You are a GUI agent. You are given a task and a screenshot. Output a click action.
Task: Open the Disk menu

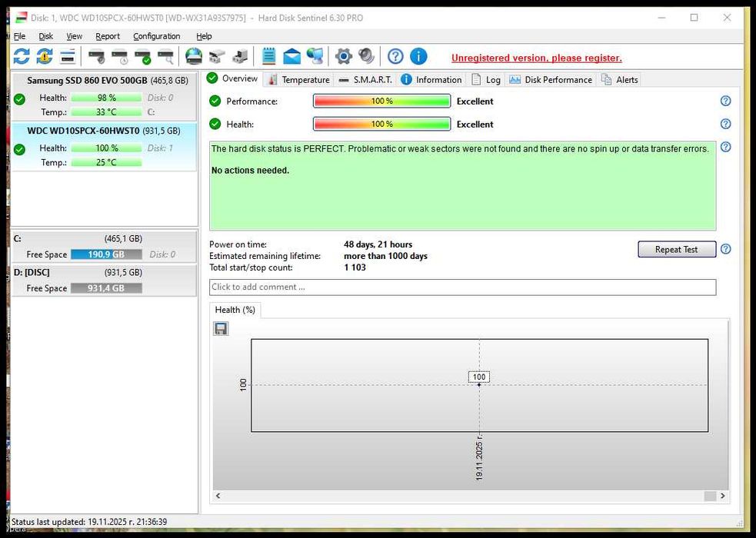[46, 36]
